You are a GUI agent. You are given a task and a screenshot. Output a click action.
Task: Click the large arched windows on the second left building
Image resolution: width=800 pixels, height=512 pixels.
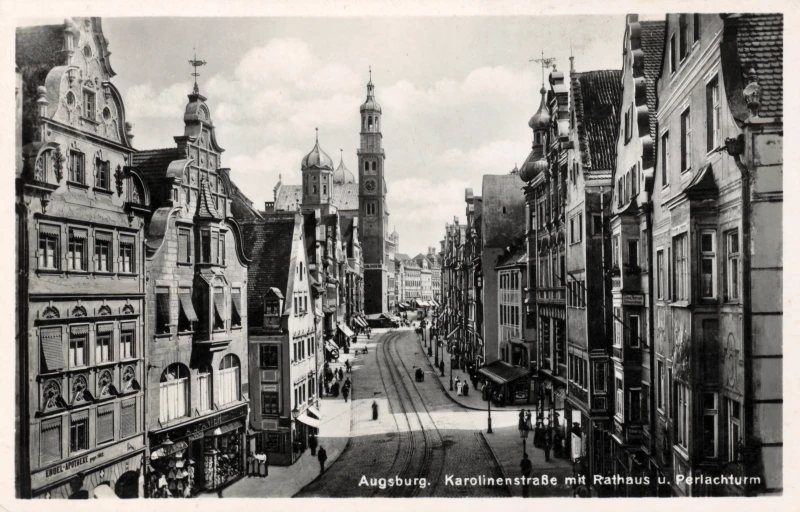[x=200, y=388]
